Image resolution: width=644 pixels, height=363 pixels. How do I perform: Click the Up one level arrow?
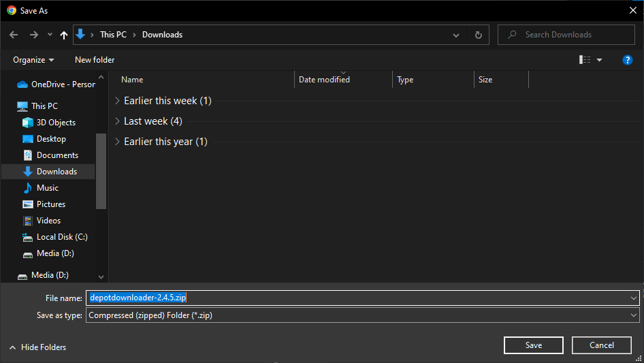pos(64,35)
